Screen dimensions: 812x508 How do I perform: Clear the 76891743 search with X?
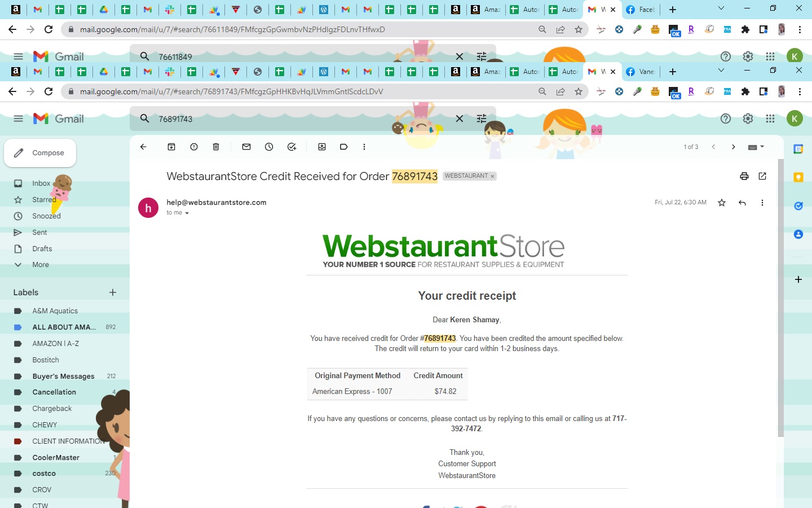(x=460, y=119)
